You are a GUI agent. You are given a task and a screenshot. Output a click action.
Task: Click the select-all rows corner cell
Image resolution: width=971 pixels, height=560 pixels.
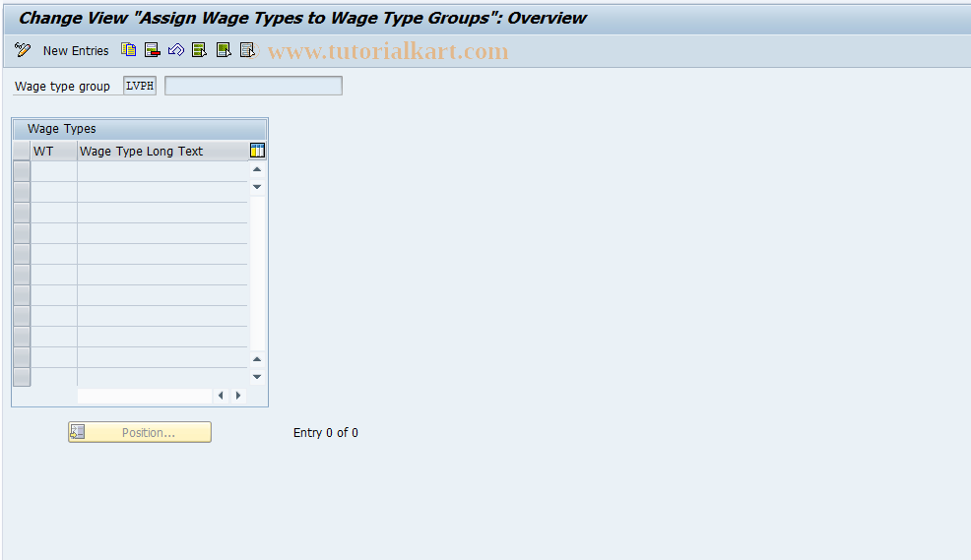[22, 151]
